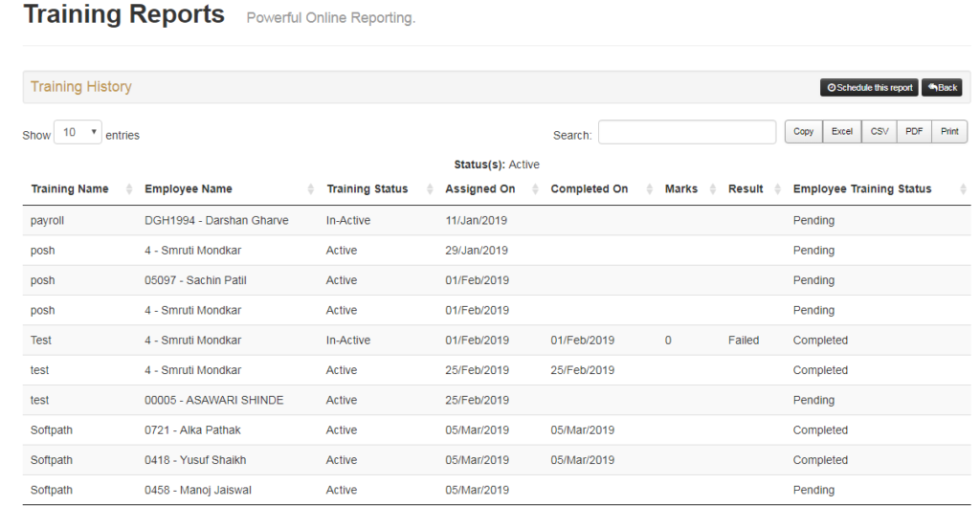The height and width of the screenshot is (506, 980).
Task: Select DGH1994 - Darshan Gharve cell
Action: coord(216,221)
